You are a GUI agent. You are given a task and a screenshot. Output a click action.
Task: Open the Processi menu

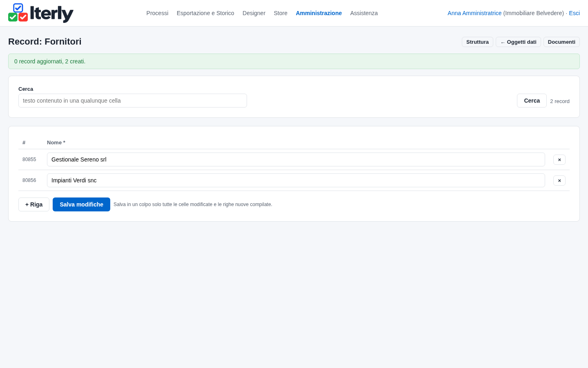157,13
